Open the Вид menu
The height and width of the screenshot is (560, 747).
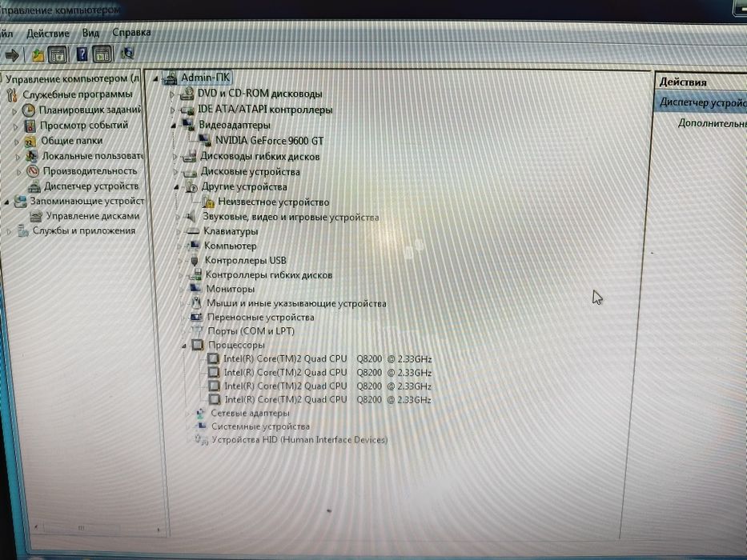(90, 33)
